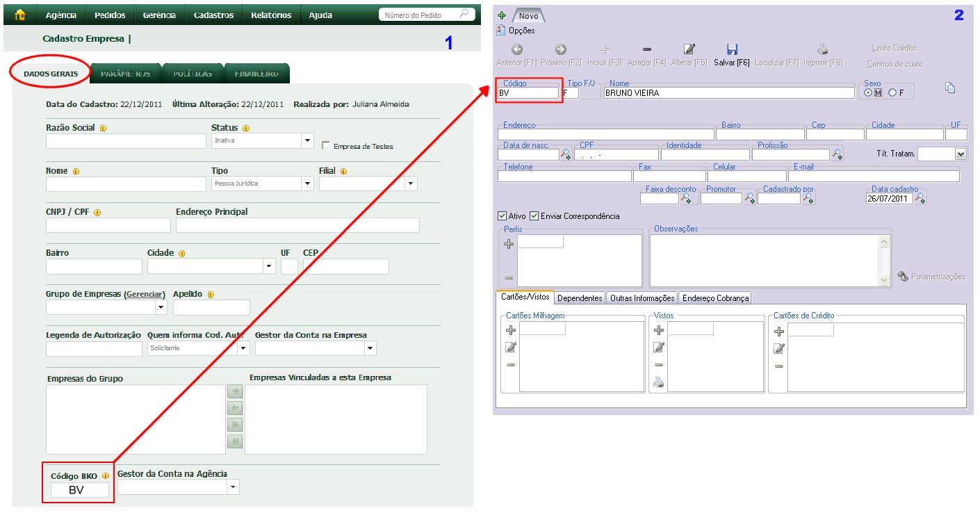980x513 pixels.
Task: Open the Cadastros menu
Action: 214,15
